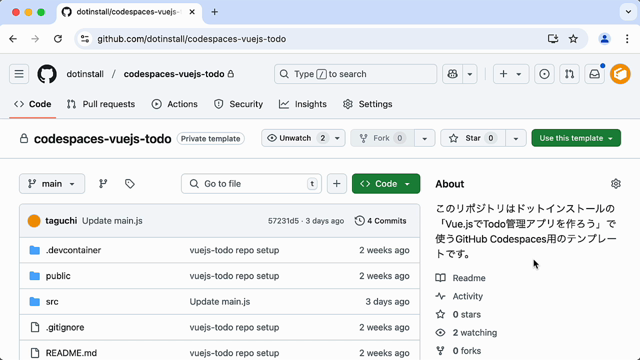Viewport: 640px width, 360px height.
Task: Open Chrome three-dot menu
Action: 627,39
